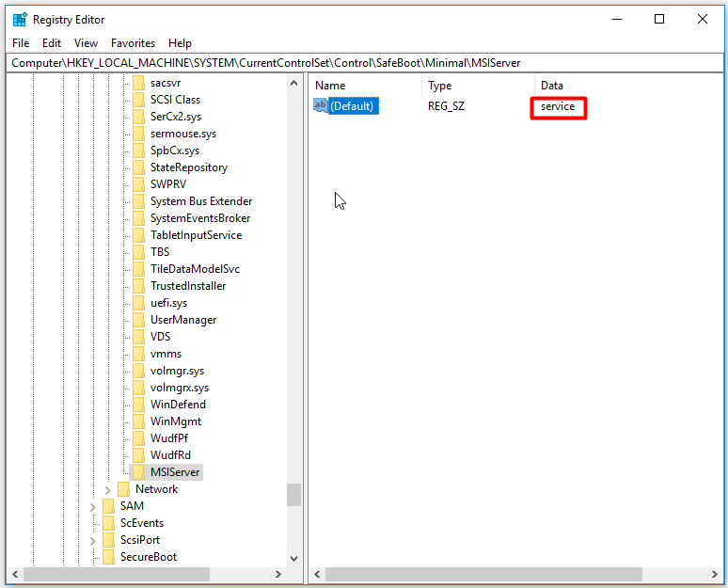Close the Registry Editor window
This screenshot has height=588, width=728.
[x=703, y=19]
